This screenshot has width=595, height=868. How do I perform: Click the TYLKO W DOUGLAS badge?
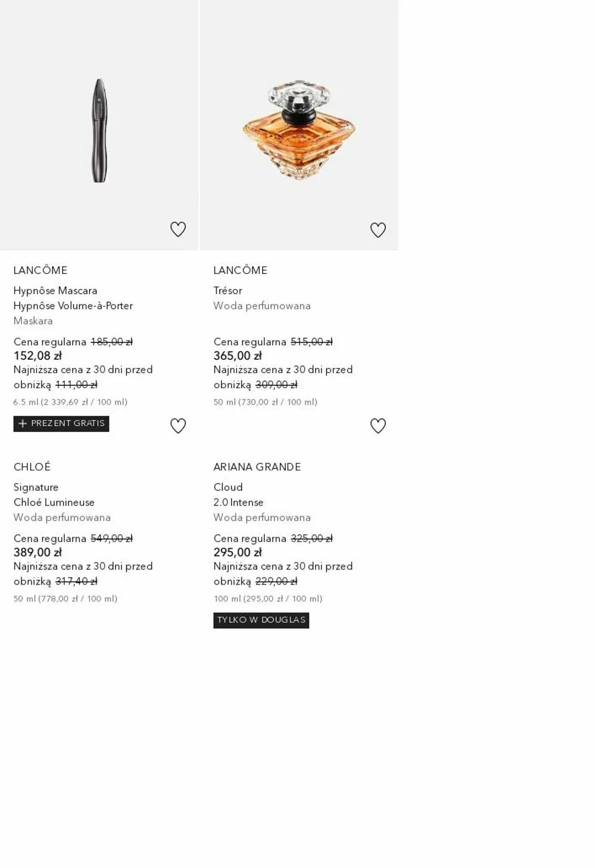[x=261, y=620]
